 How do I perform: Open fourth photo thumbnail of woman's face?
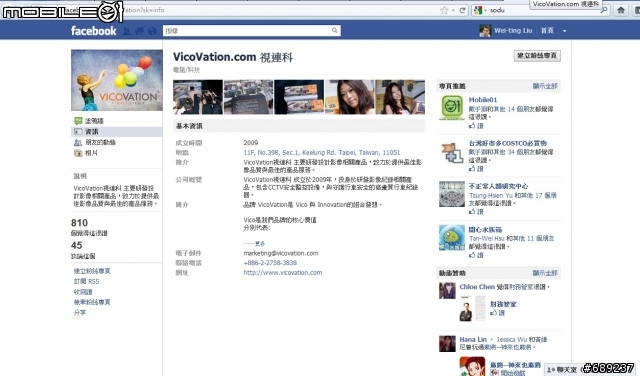(349, 97)
